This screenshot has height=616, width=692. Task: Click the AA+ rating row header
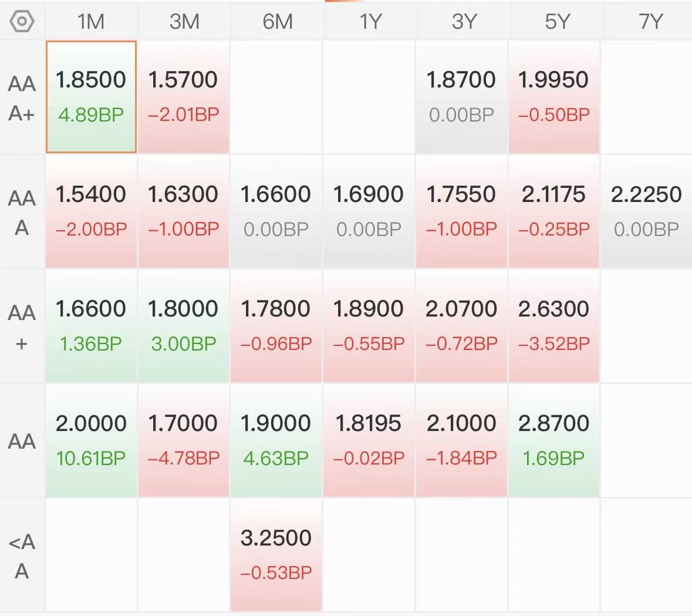coord(22,326)
